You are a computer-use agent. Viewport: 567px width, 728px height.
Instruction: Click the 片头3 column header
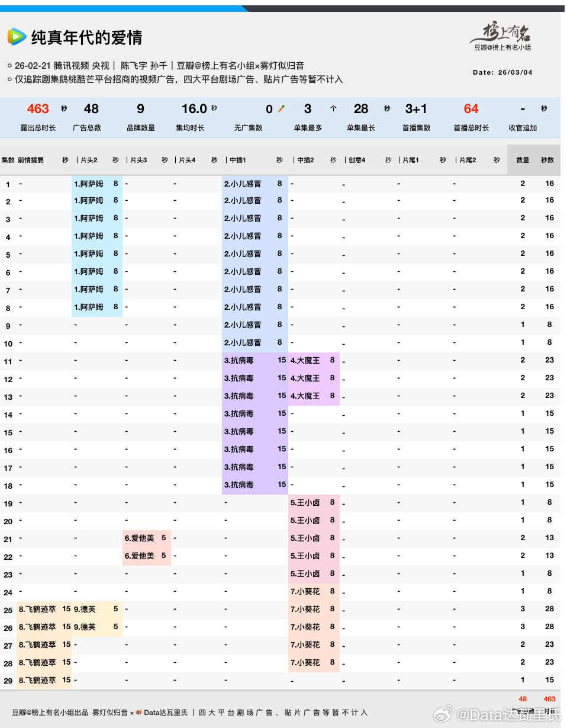[x=138, y=160]
